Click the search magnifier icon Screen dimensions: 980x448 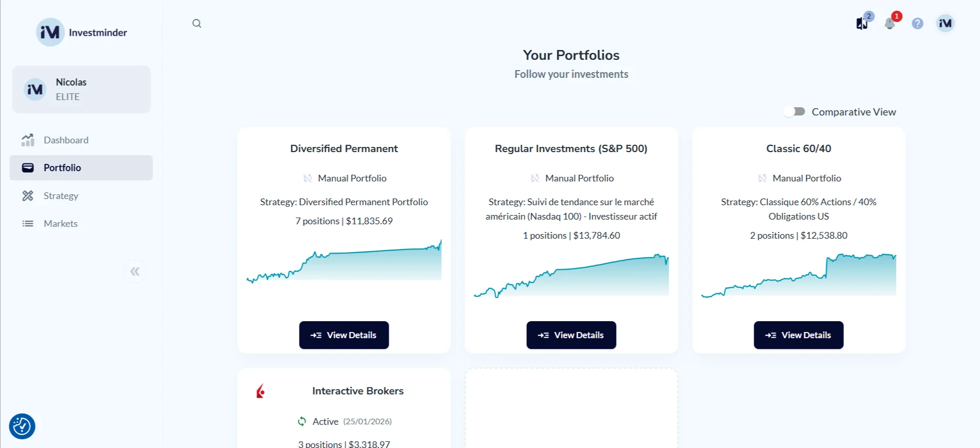[x=196, y=23]
